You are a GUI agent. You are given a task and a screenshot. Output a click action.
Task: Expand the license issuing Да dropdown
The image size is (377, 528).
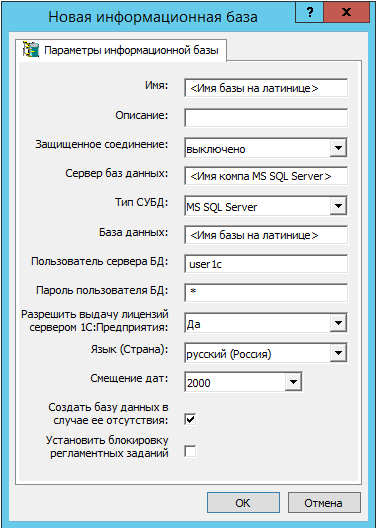tap(338, 323)
